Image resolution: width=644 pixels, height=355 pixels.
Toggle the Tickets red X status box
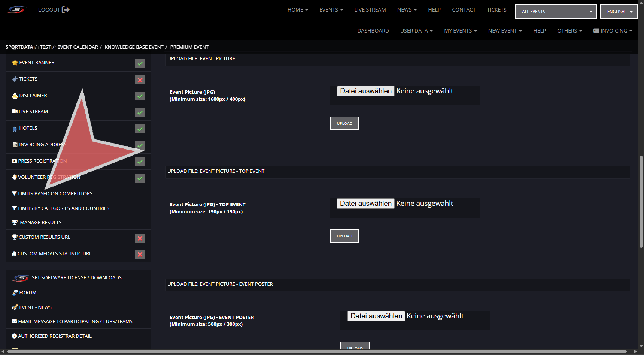[140, 80]
